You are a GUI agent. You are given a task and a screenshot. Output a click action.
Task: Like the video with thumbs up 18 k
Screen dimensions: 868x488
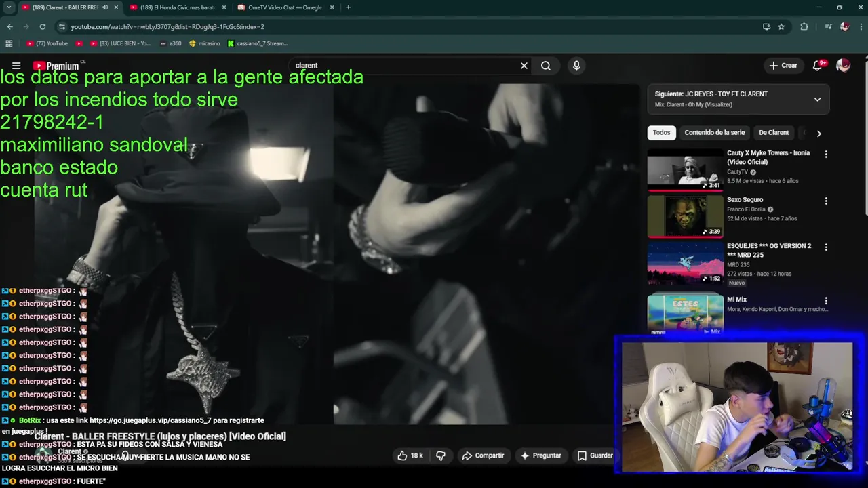(x=410, y=455)
